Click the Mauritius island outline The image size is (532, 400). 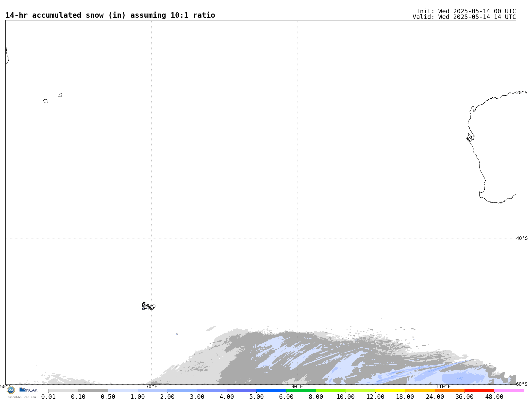60,95
